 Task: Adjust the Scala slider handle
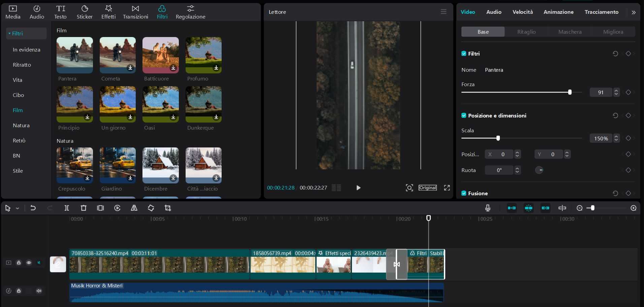pos(498,138)
